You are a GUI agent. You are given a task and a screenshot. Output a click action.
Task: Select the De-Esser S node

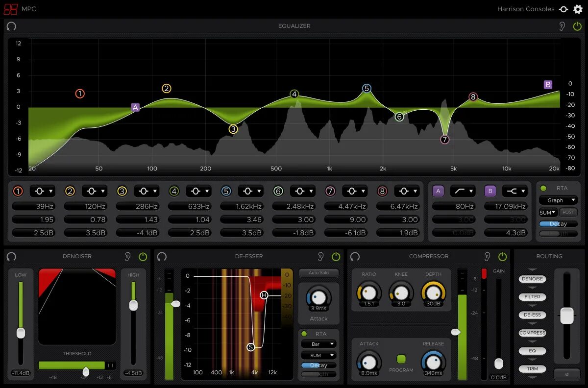(x=251, y=347)
